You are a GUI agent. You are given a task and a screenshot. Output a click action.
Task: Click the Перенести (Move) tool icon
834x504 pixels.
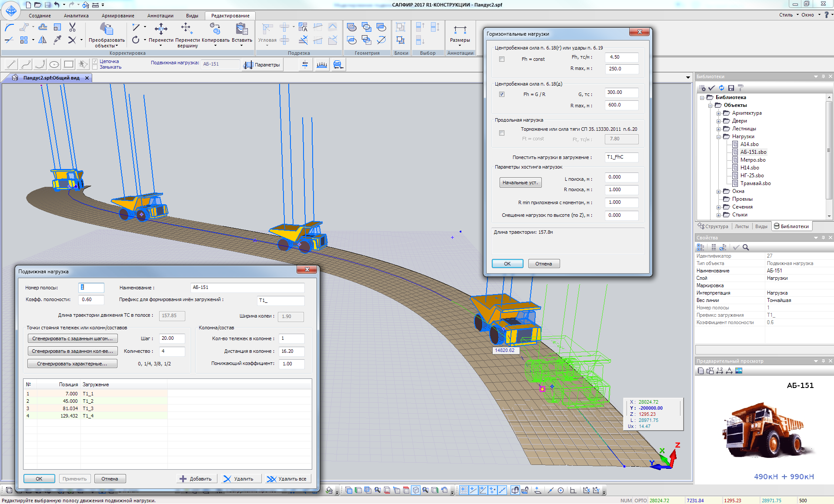[x=161, y=30]
